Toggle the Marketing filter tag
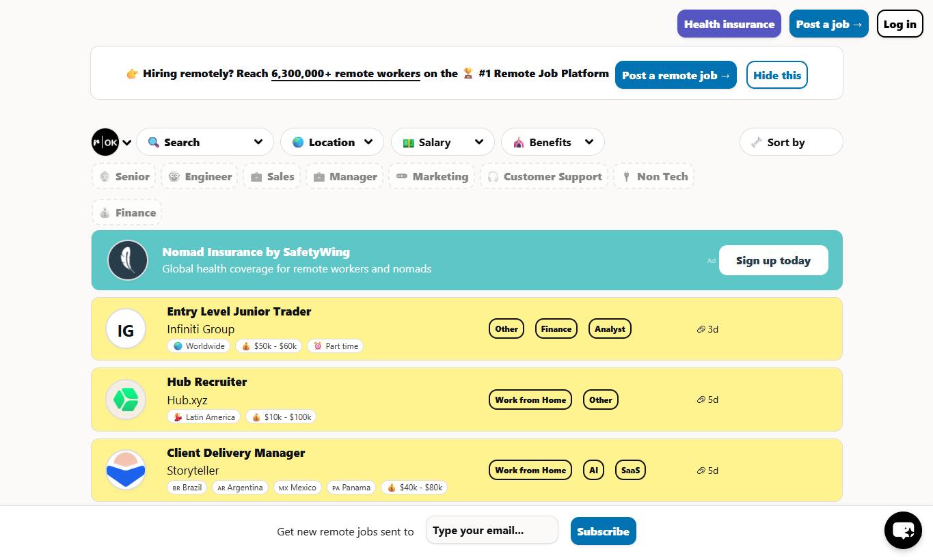 (x=432, y=176)
